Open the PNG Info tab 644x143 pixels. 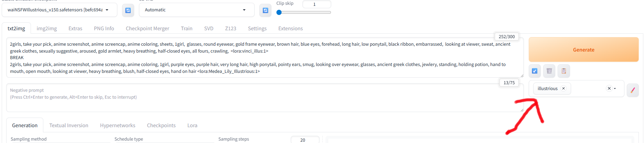[x=104, y=29]
